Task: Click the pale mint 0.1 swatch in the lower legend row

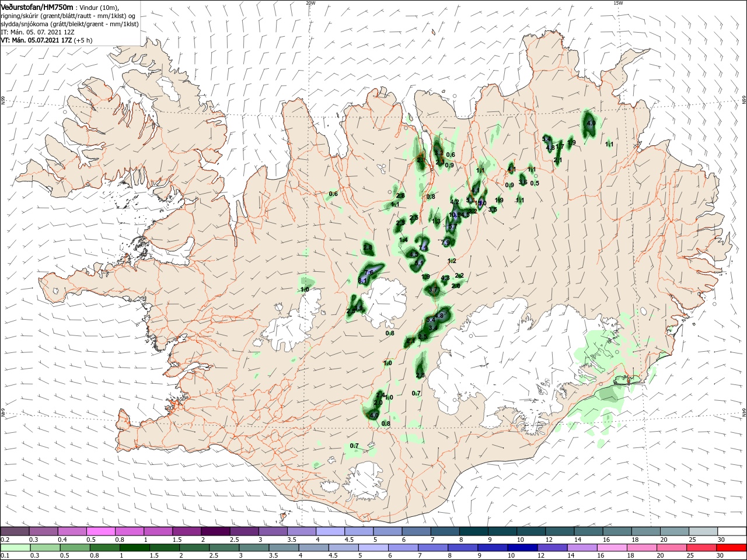Action: [15, 547]
